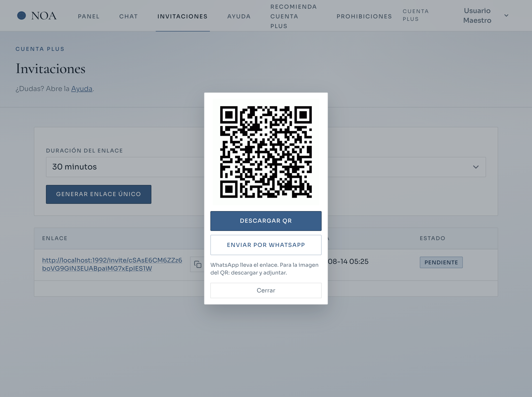
Task: Open Recomienda Cuenta Plus nav item
Action: pos(294,16)
